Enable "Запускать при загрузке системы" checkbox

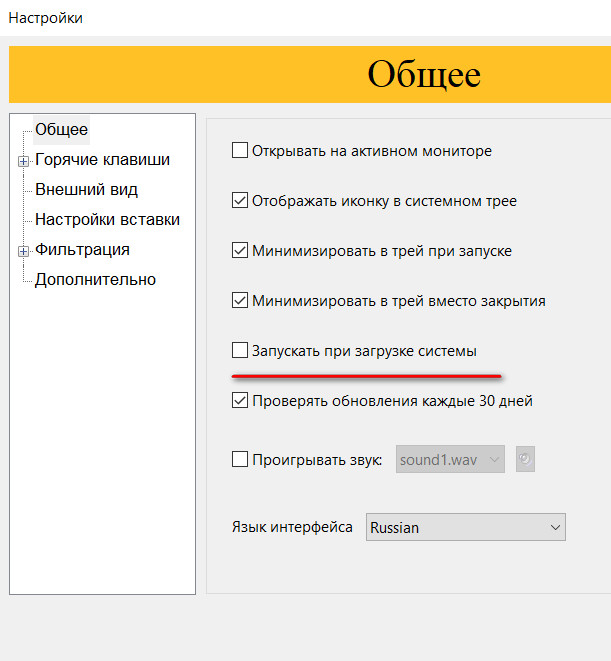pyautogui.click(x=240, y=351)
